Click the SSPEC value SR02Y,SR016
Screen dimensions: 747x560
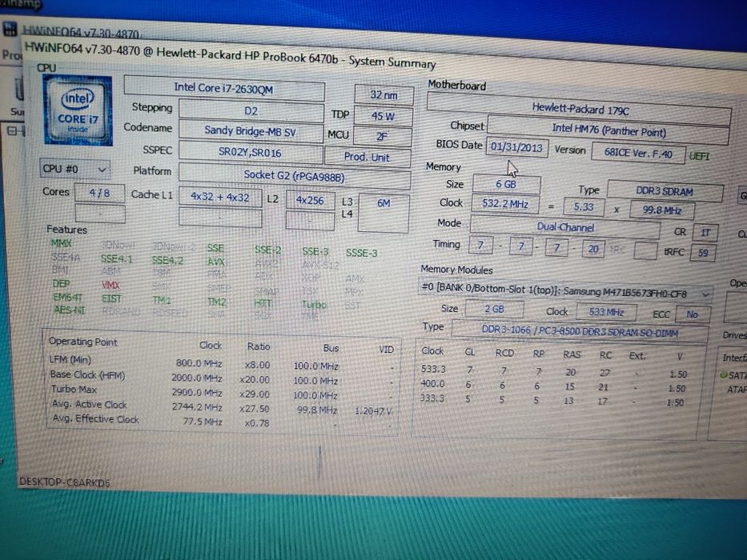pyautogui.click(x=250, y=152)
